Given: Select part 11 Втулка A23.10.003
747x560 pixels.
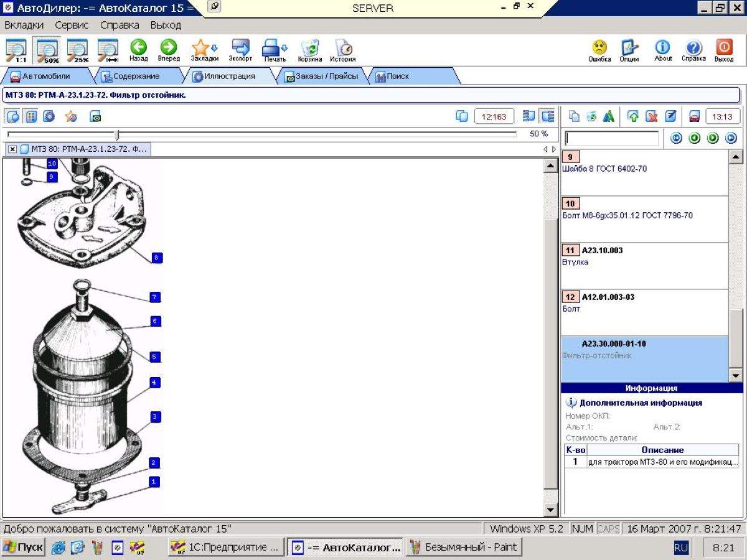Looking at the screenshot, I should [644, 266].
